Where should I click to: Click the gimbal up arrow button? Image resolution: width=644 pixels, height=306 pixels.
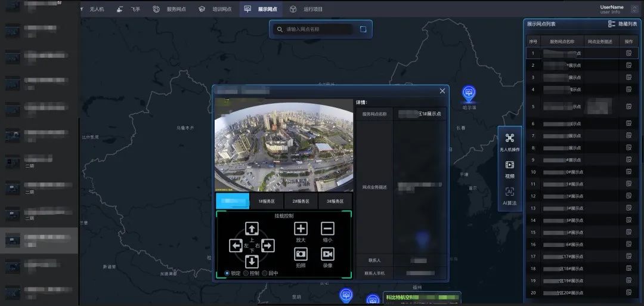[x=252, y=228]
